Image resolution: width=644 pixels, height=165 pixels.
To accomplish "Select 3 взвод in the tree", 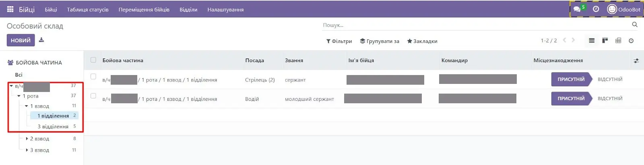I will coord(39,150).
